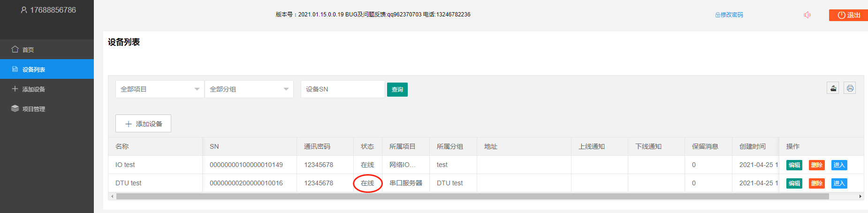This screenshot has height=213, width=868.
Task: Expand the 全部分组 dropdown
Action: coord(249,89)
